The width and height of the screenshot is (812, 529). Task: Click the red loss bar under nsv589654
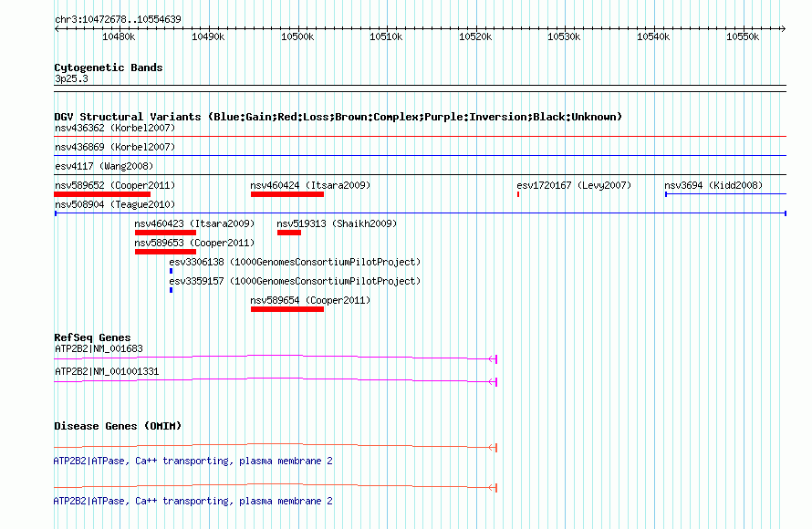point(287,309)
